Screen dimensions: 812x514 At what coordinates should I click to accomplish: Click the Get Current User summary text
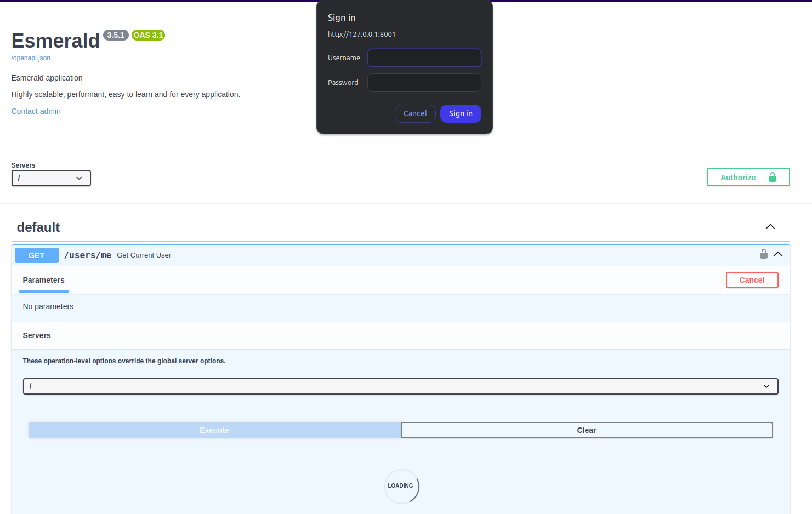click(x=144, y=255)
